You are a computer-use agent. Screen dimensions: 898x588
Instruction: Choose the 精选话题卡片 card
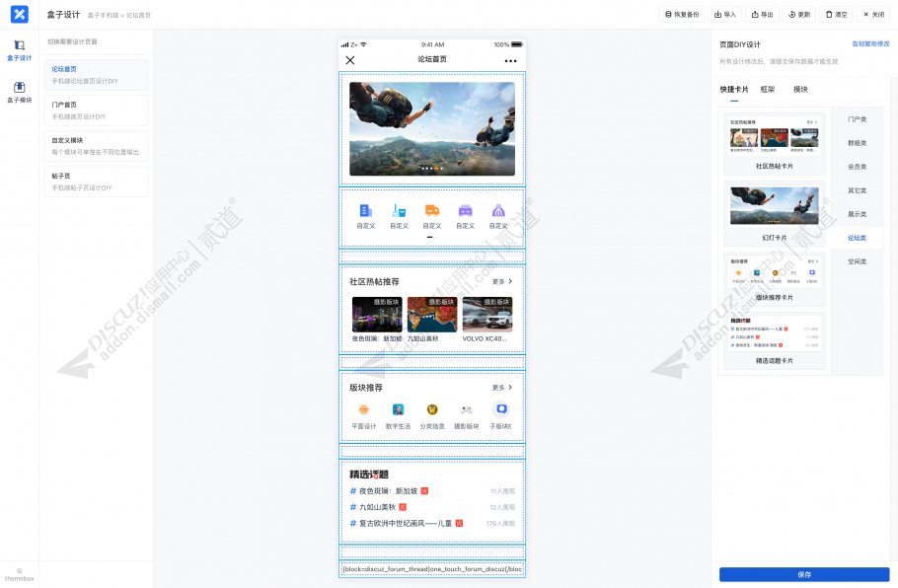click(775, 340)
